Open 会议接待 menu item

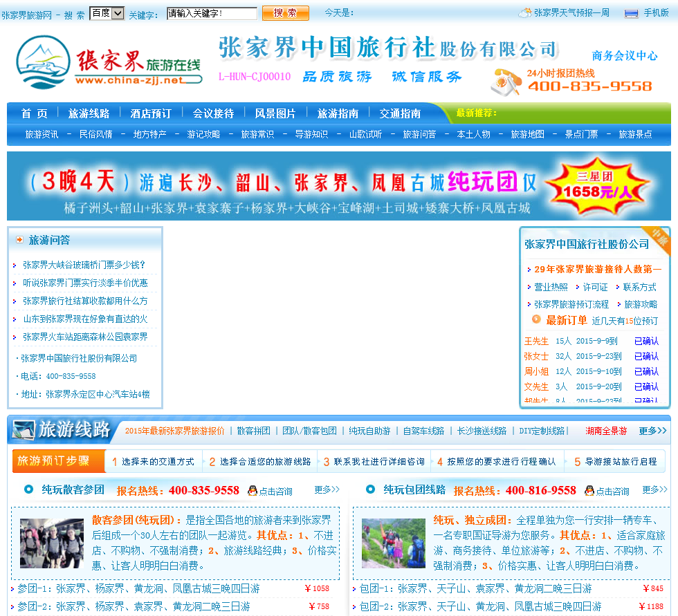[213, 113]
